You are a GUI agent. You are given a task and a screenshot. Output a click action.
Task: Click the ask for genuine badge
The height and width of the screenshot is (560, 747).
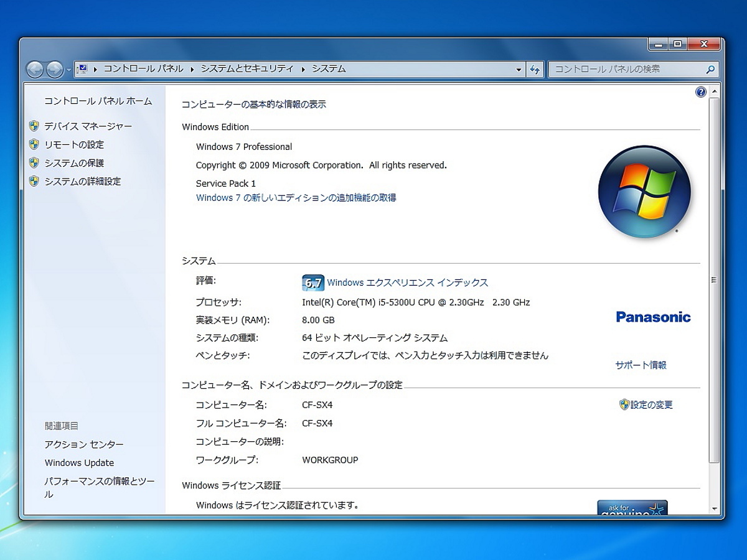pyautogui.click(x=632, y=507)
